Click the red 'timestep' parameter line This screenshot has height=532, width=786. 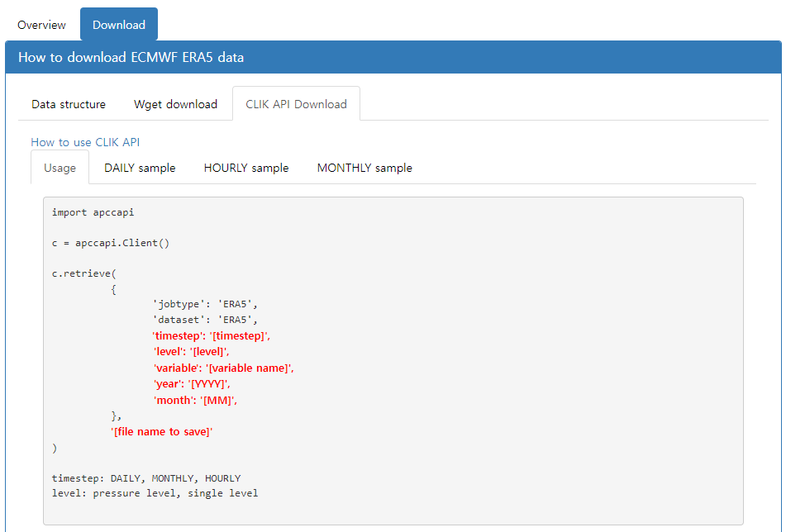212,336
